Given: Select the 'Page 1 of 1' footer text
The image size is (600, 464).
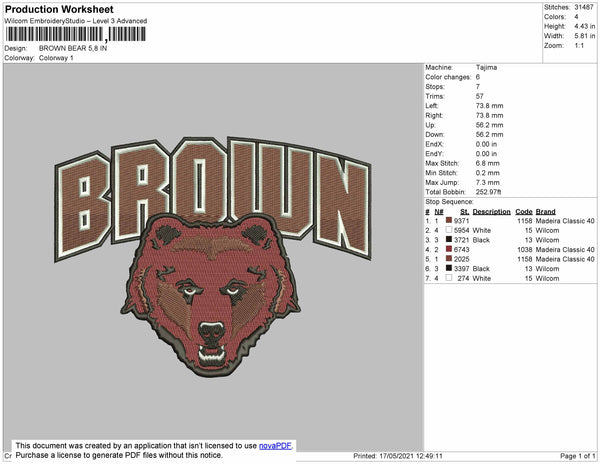Looking at the screenshot, I should point(578,456).
